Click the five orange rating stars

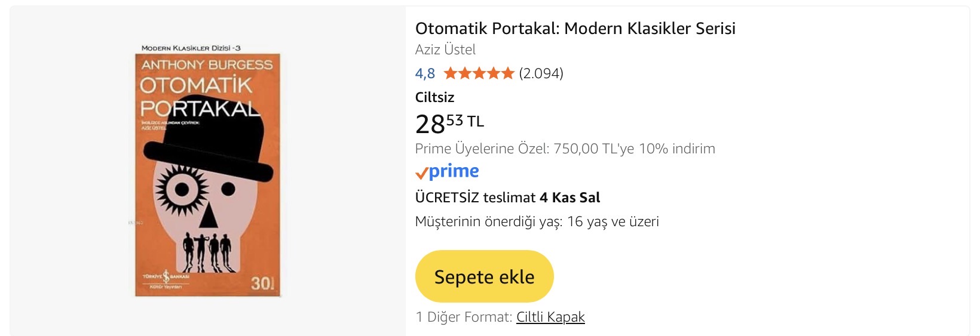[479, 73]
